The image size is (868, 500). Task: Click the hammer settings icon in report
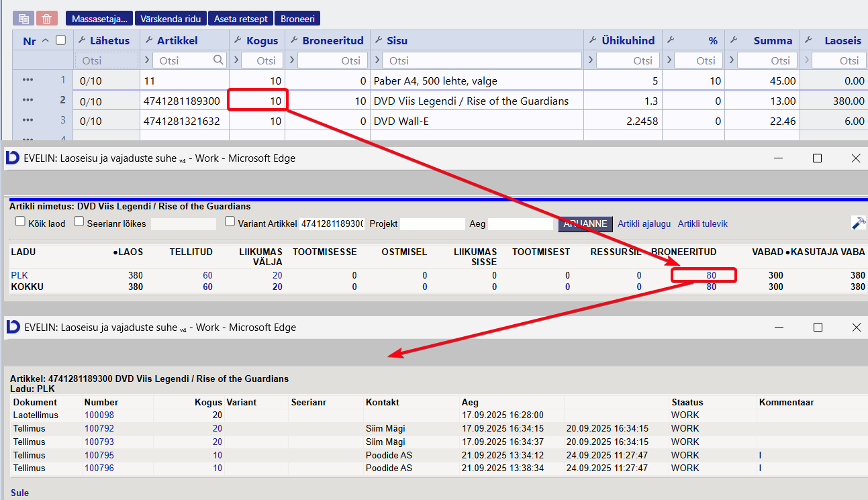pos(859,223)
